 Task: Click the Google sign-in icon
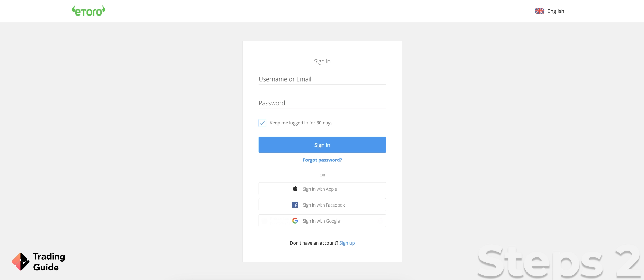pyautogui.click(x=295, y=220)
